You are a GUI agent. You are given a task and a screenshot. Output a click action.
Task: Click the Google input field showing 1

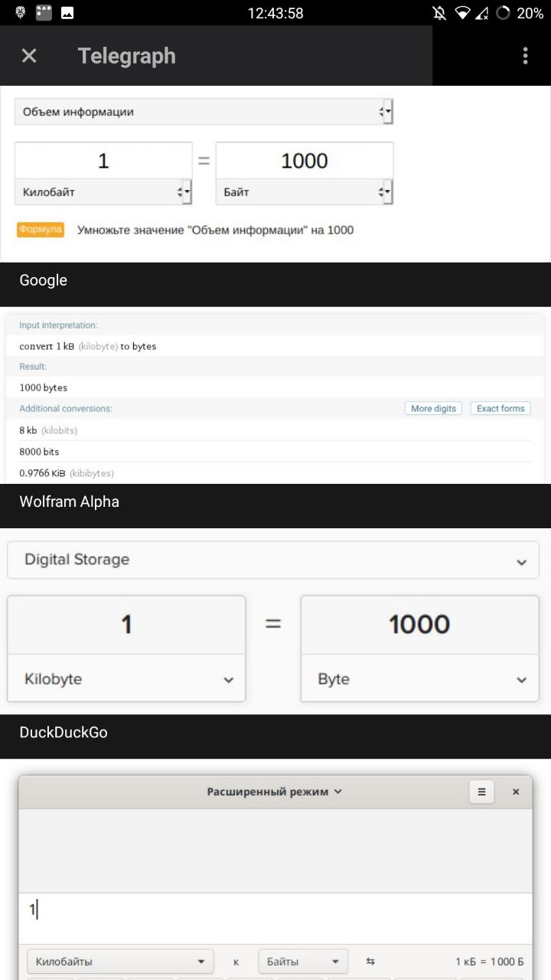103,161
